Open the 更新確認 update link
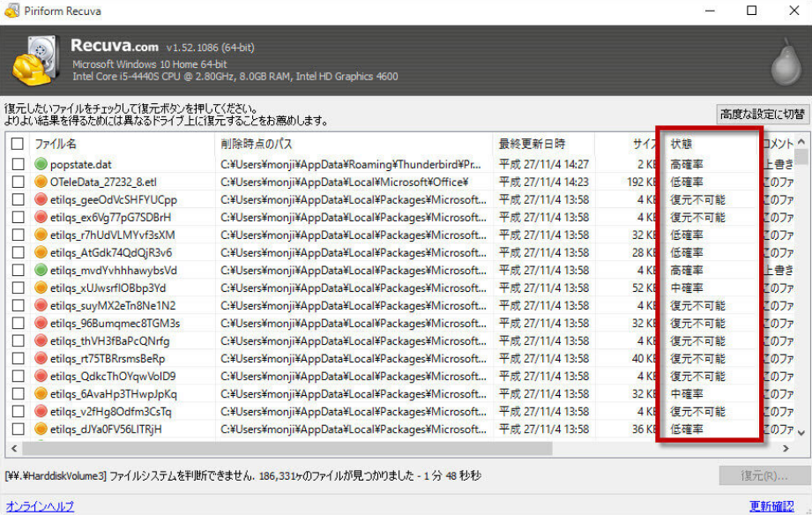The image size is (812, 515). click(x=771, y=506)
